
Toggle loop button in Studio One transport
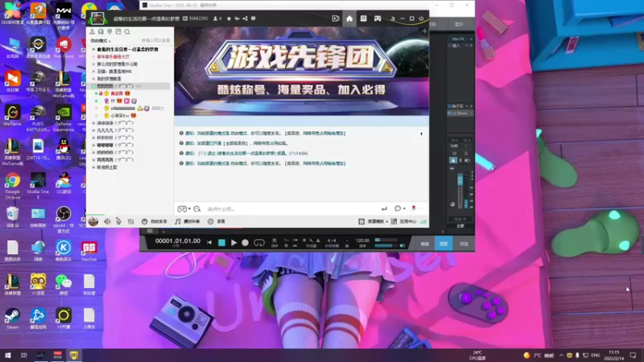point(259,243)
